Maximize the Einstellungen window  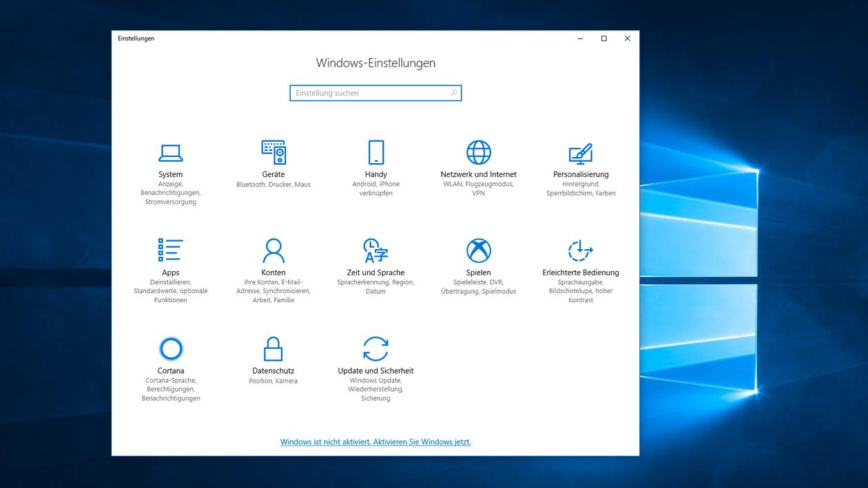[604, 39]
